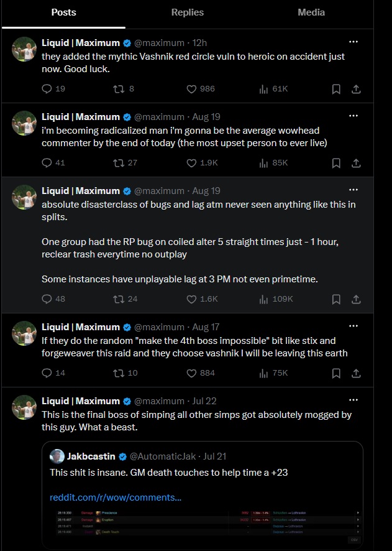Repost the Aug 17 'make the 4th boss impossible' post

(125, 373)
